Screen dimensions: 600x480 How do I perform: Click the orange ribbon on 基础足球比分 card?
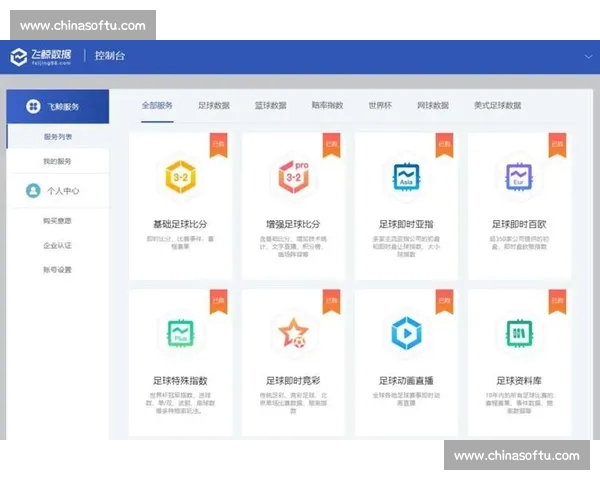218,145
